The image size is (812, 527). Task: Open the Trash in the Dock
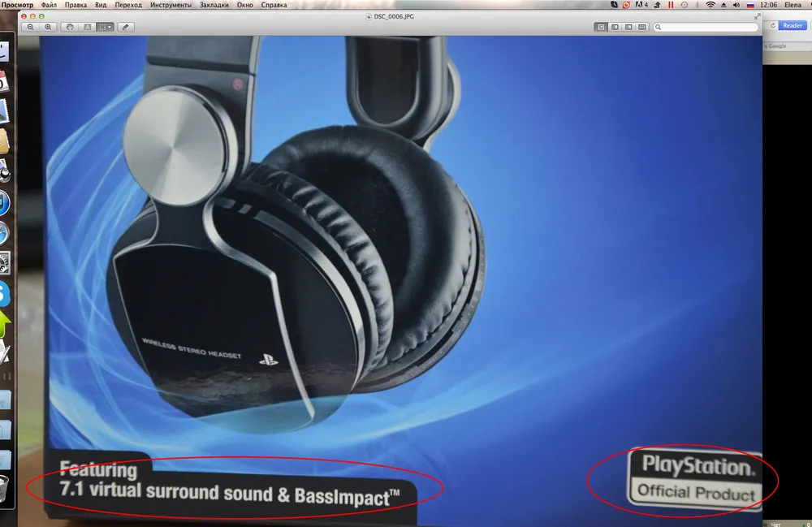point(3,489)
